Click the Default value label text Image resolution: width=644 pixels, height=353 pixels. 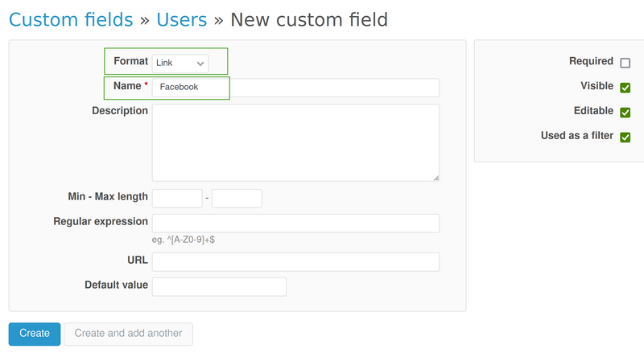click(x=116, y=285)
